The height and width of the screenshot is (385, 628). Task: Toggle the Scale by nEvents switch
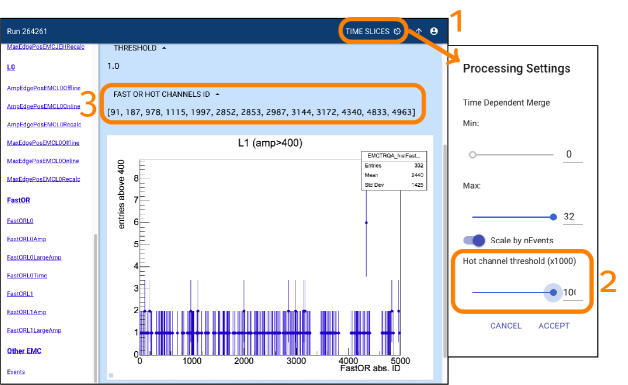click(x=474, y=240)
